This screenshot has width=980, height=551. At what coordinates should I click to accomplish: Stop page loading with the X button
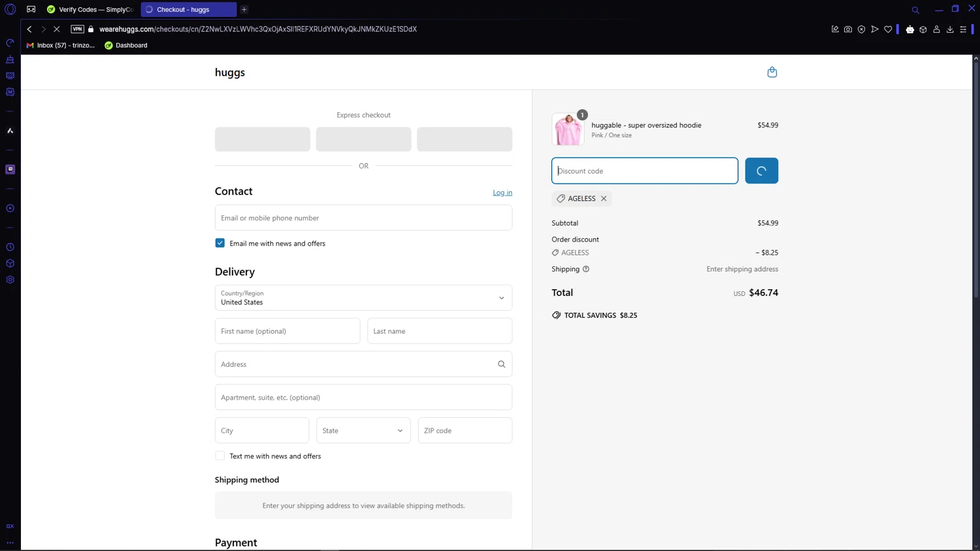(x=57, y=29)
